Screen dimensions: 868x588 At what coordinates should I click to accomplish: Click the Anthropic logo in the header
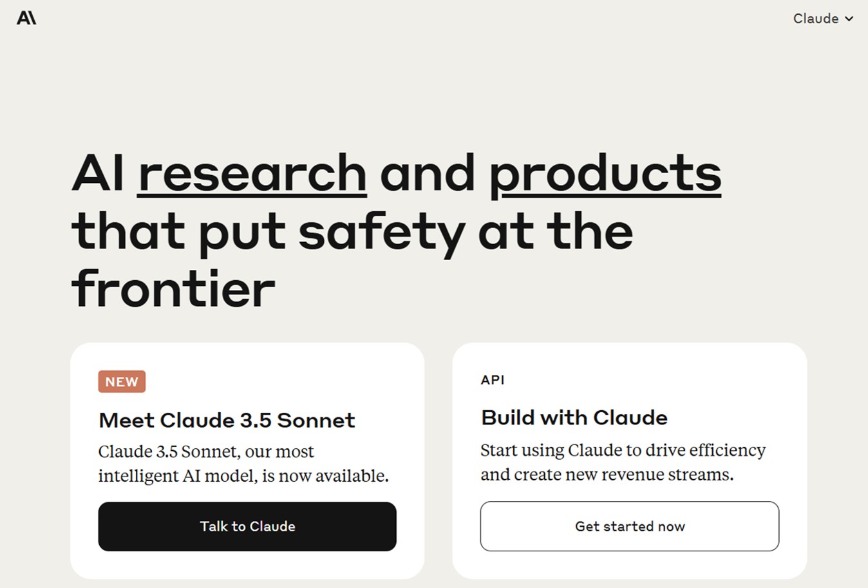click(26, 18)
